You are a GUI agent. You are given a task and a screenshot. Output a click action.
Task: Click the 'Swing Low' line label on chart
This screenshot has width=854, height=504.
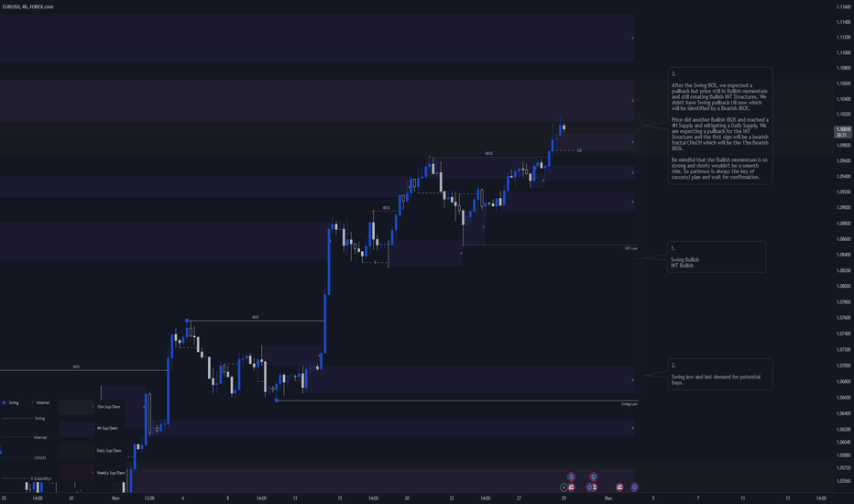(x=630, y=404)
